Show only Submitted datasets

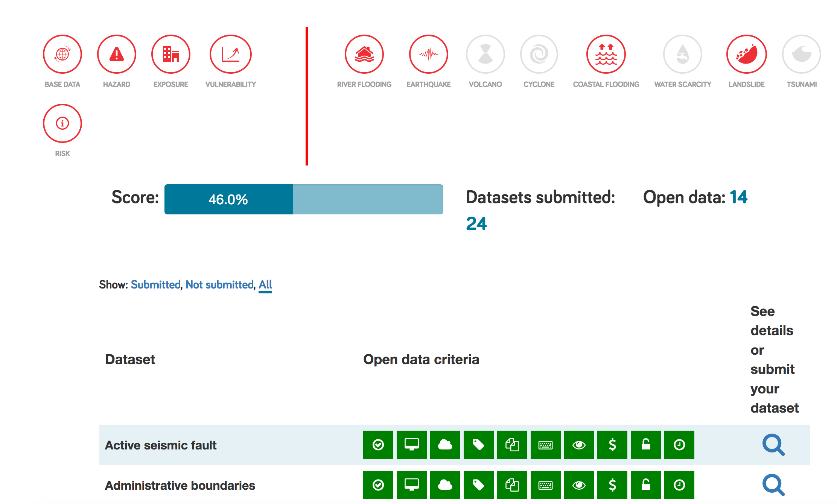click(x=155, y=285)
